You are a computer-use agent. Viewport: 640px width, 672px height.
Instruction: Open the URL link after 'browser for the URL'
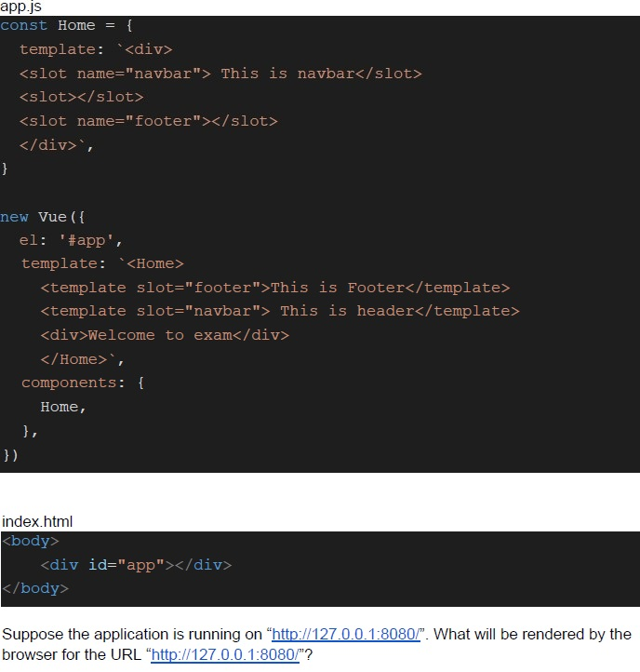pos(225,655)
